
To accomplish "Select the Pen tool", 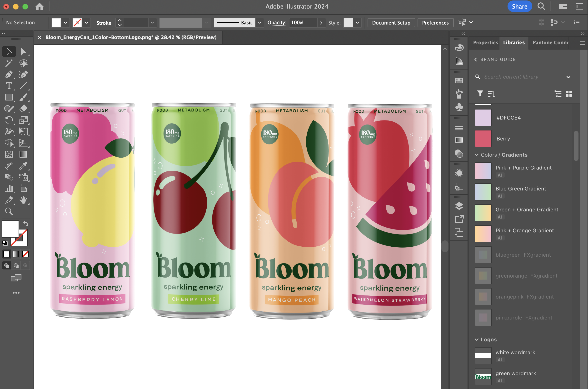I will coord(9,75).
